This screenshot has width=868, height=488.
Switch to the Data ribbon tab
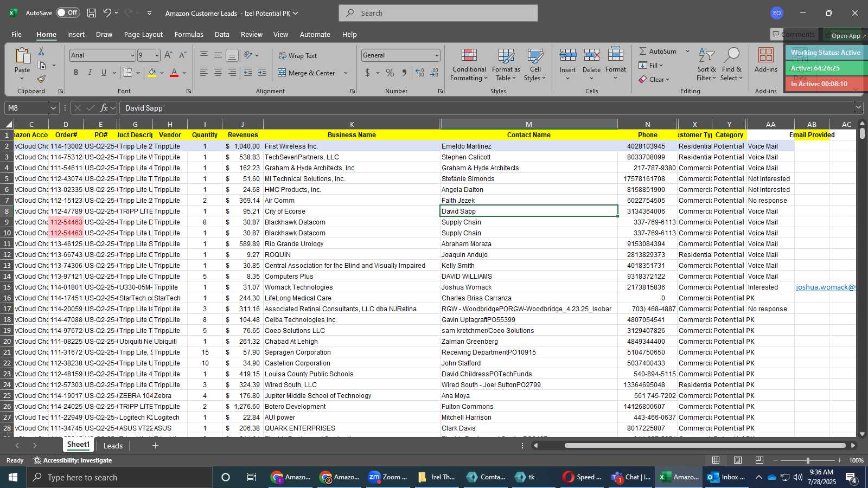pos(222,34)
